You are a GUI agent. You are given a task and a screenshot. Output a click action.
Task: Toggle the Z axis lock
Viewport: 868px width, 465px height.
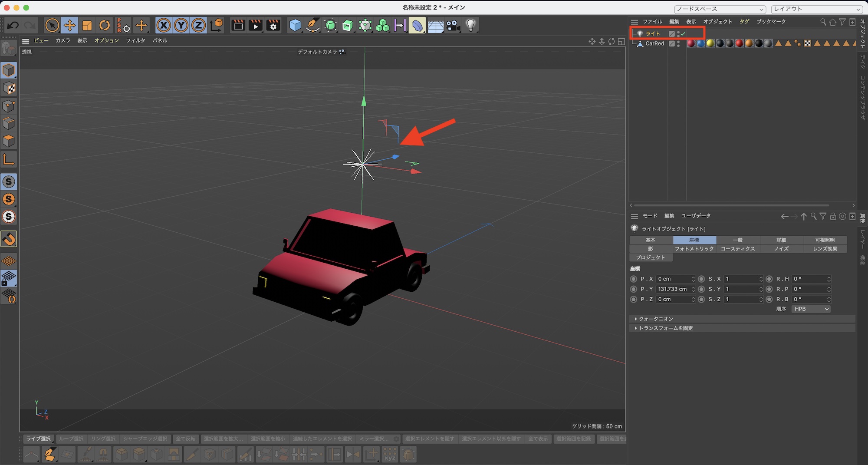(x=198, y=26)
